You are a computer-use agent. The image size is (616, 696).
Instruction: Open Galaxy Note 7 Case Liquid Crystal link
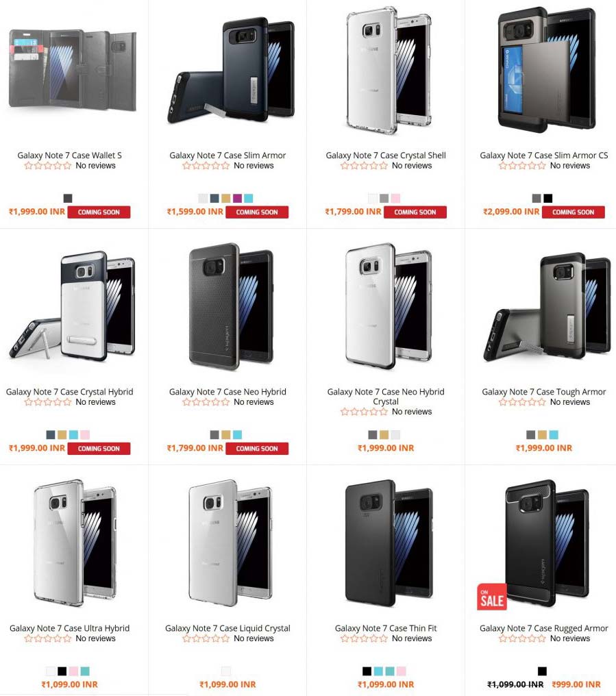coord(227,629)
